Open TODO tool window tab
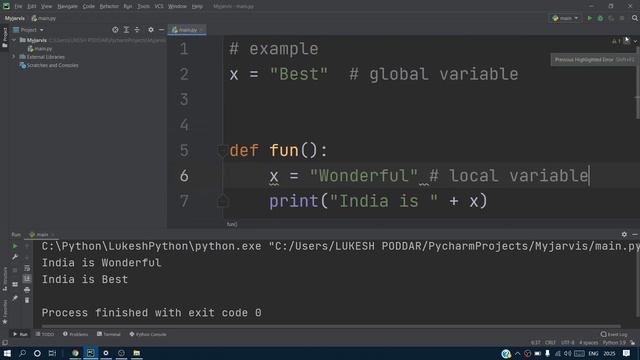Screen dimensions: 640x360 (x=45, y=334)
